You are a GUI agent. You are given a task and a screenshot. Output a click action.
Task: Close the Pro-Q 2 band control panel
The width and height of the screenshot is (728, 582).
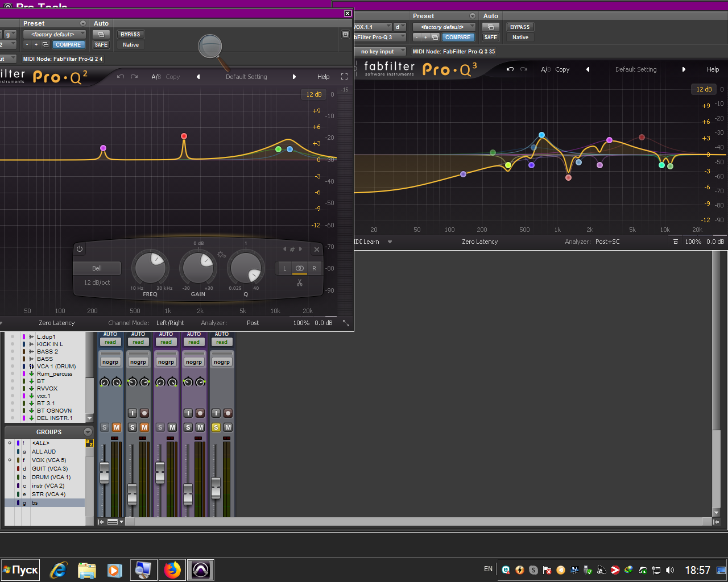click(317, 249)
